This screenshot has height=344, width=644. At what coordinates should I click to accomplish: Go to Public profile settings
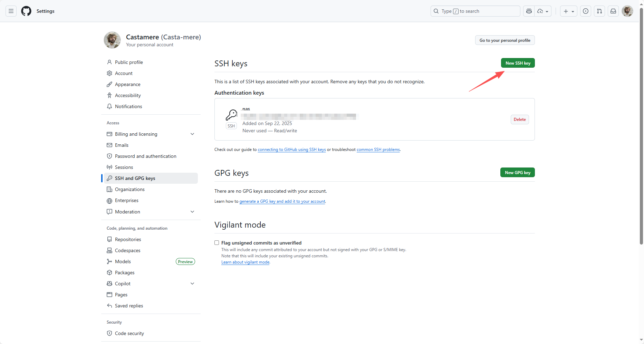click(x=129, y=62)
